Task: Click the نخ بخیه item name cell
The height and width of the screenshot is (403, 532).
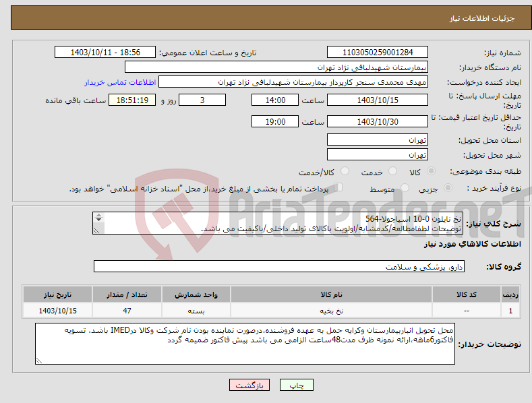Action: [x=331, y=311]
